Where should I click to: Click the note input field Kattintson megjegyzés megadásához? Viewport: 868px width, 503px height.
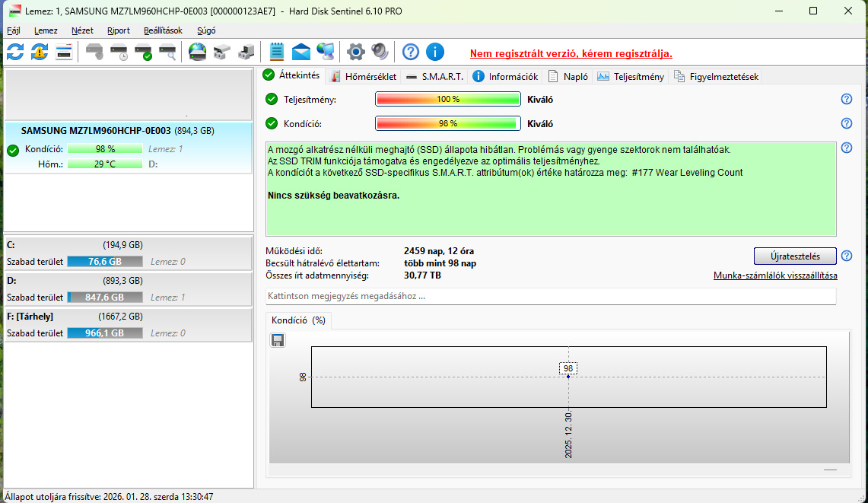click(551, 296)
